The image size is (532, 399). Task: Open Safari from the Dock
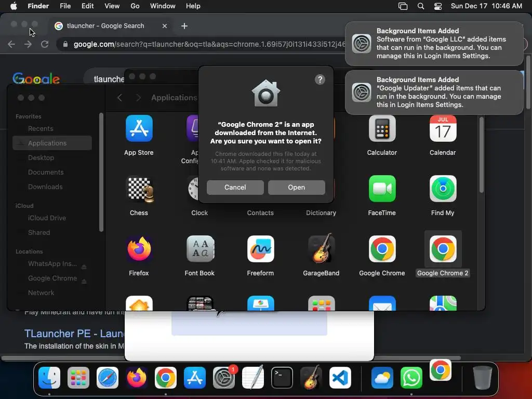(x=108, y=378)
